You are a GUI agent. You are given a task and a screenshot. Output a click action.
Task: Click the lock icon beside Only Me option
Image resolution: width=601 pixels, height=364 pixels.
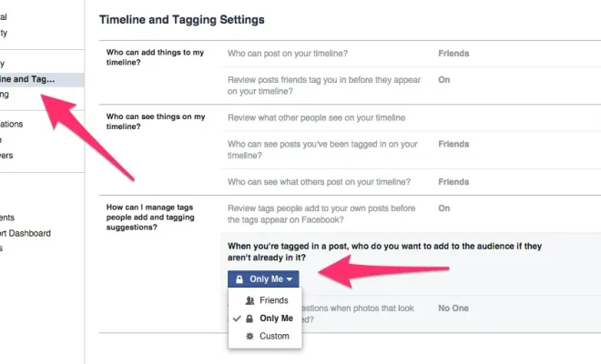point(250,318)
